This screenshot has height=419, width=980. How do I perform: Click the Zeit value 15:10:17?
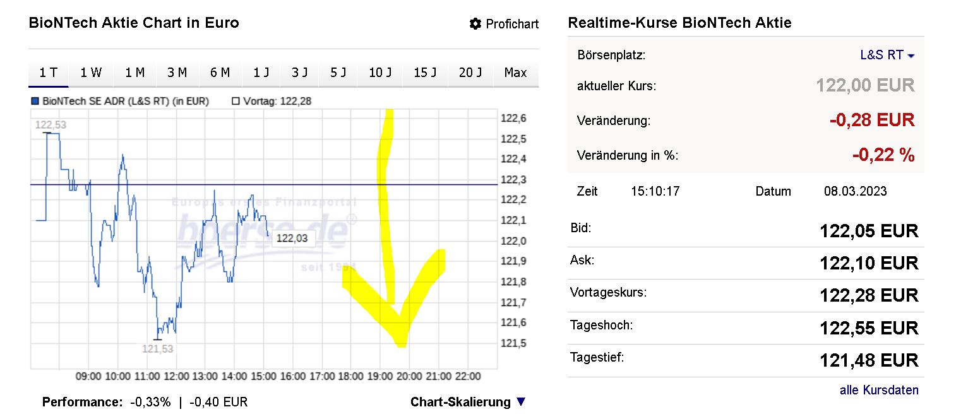[x=655, y=191]
